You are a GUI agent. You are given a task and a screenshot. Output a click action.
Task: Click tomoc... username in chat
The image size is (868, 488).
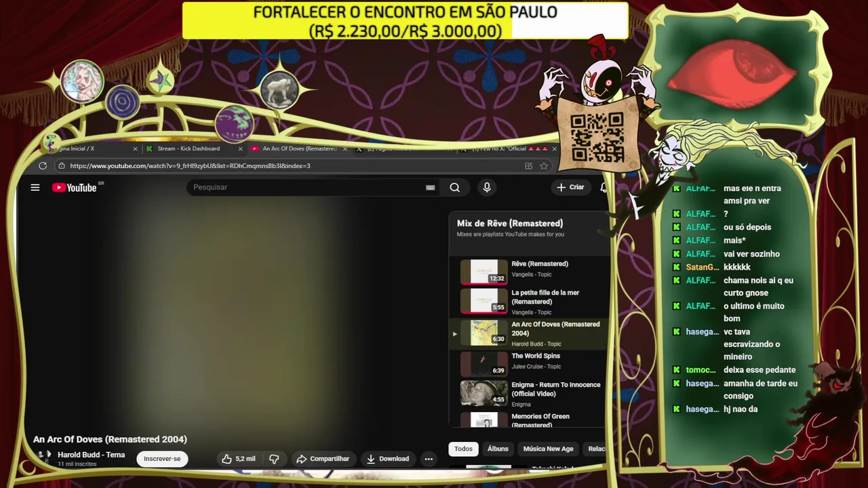pyautogui.click(x=701, y=370)
